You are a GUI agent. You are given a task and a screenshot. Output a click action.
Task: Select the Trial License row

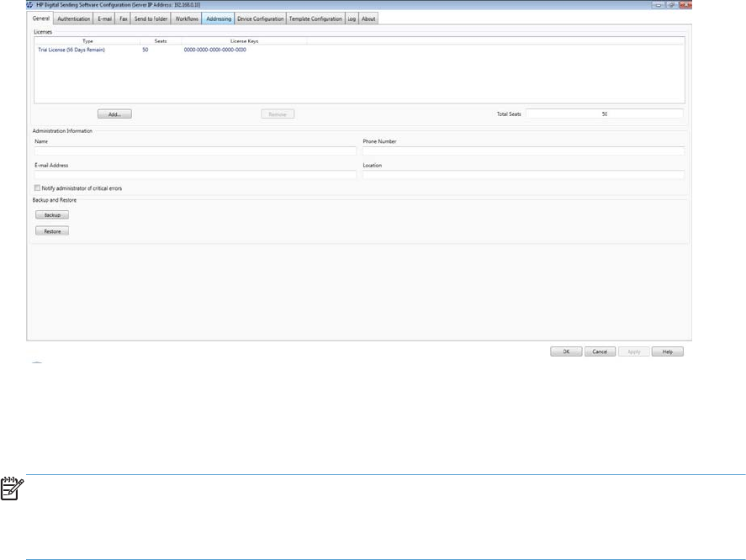click(359, 50)
